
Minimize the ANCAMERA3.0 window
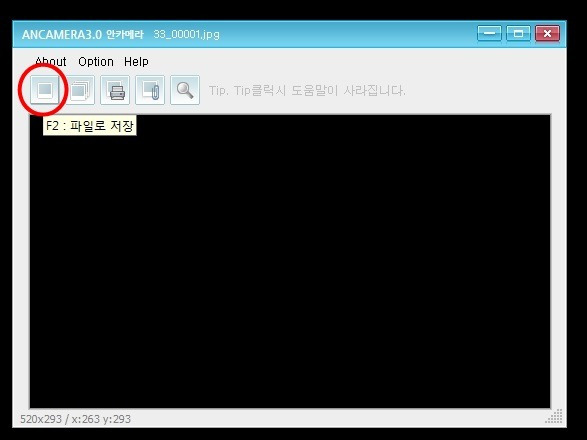(489, 34)
